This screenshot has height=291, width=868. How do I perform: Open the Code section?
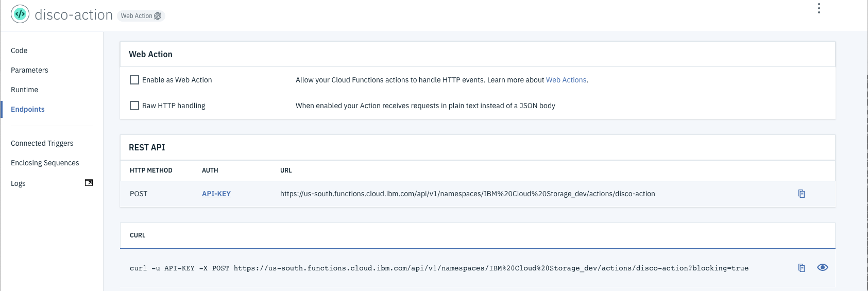(x=19, y=50)
